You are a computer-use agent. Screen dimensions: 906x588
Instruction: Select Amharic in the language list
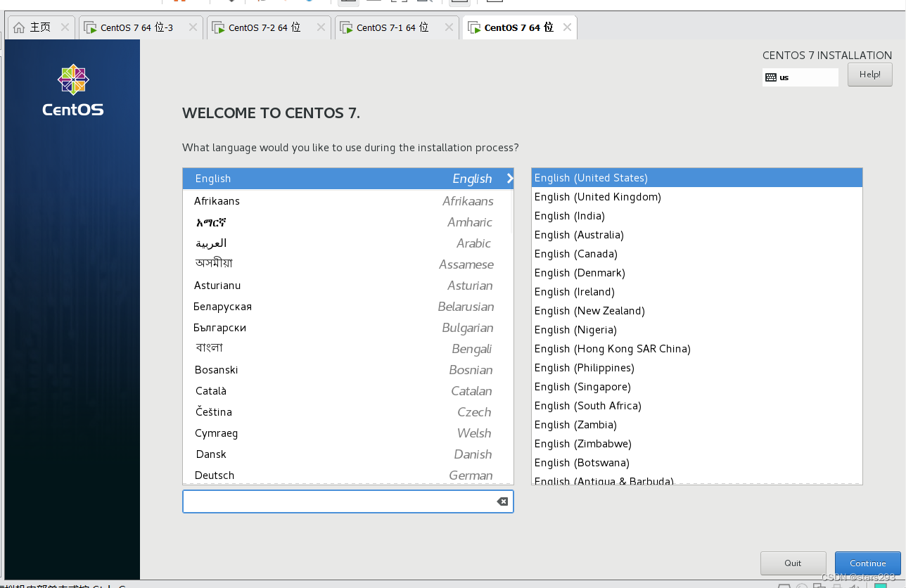coord(347,222)
